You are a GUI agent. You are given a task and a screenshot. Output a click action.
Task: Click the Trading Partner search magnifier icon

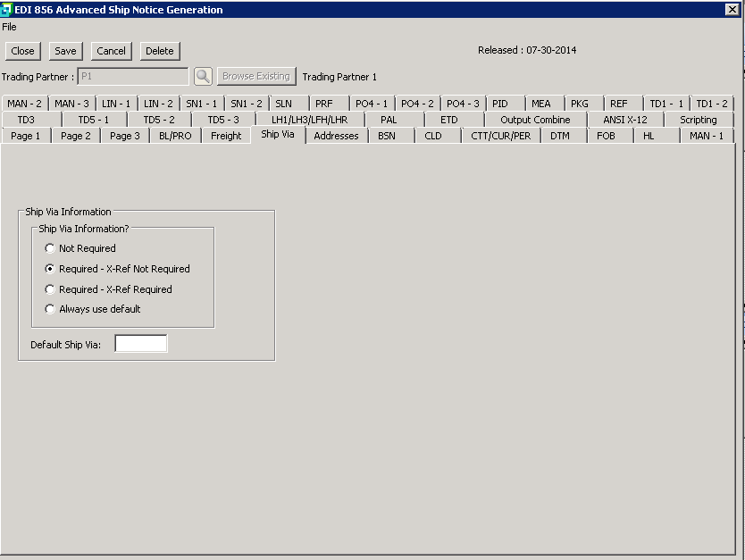point(203,77)
